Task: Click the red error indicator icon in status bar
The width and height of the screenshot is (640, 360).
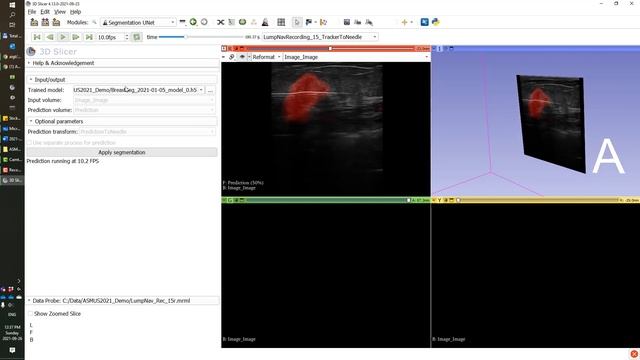Action: 634,354
